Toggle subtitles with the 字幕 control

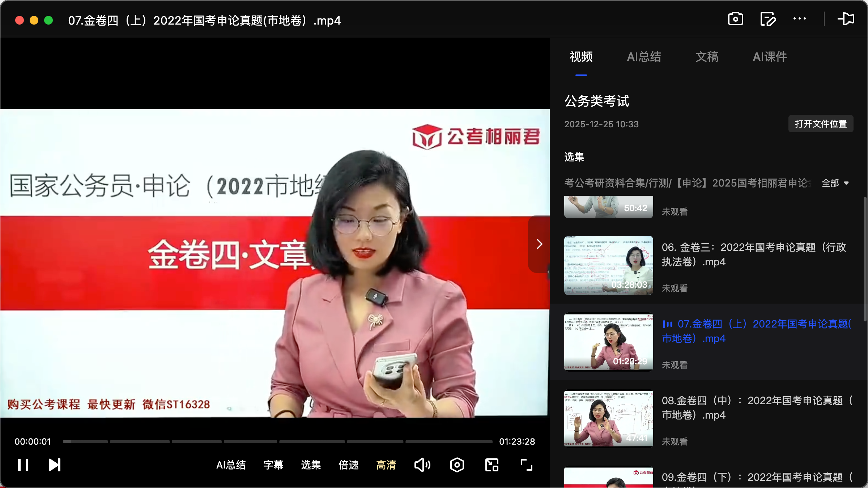point(274,465)
